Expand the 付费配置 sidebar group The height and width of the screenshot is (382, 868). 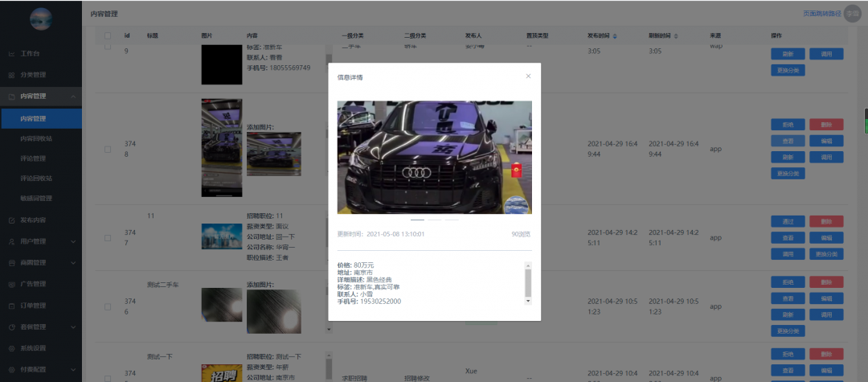(x=74, y=370)
